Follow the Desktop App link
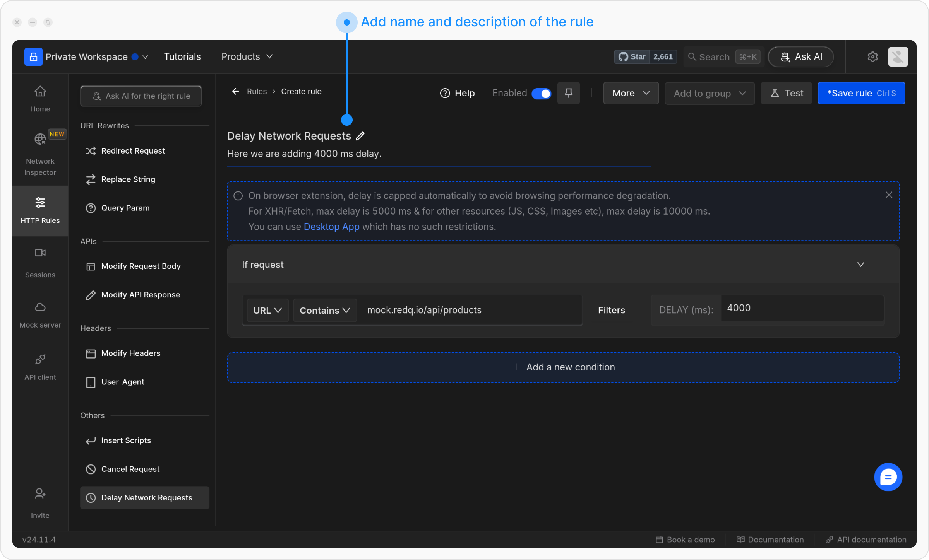Viewport: 929px width, 560px height. [331, 227]
